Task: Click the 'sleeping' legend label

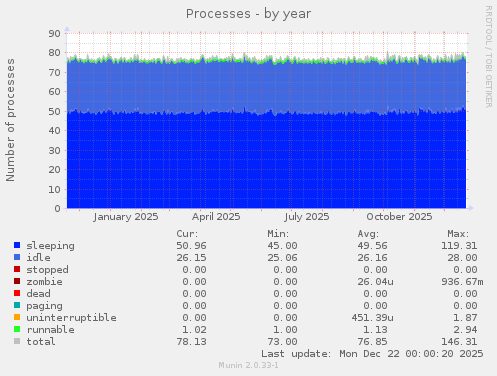Action: (x=51, y=246)
